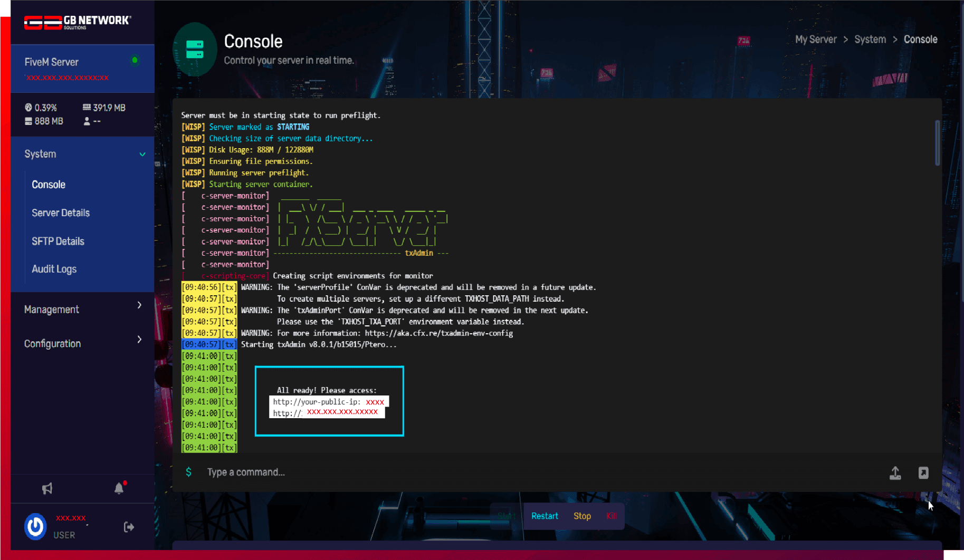
Task: Open the announcements megaphone icon
Action: (x=47, y=488)
